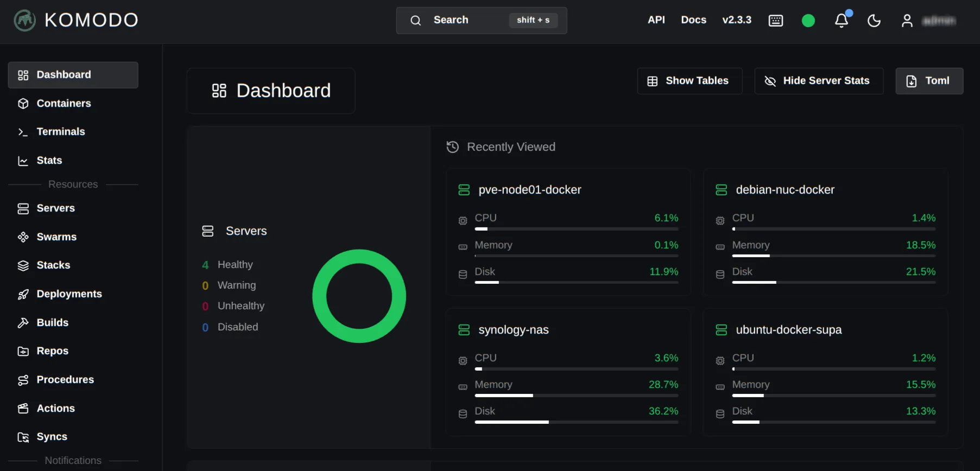Image resolution: width=980 pixels, height=471 pixels.
Task: Click the '0 Disabled' server count
Action: [x=230, y=327]
